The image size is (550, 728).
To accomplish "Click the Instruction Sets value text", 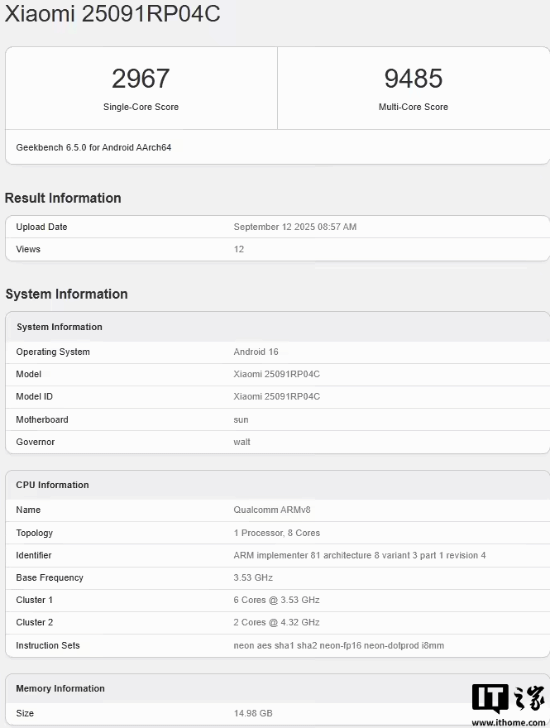I will pos(339,645).
